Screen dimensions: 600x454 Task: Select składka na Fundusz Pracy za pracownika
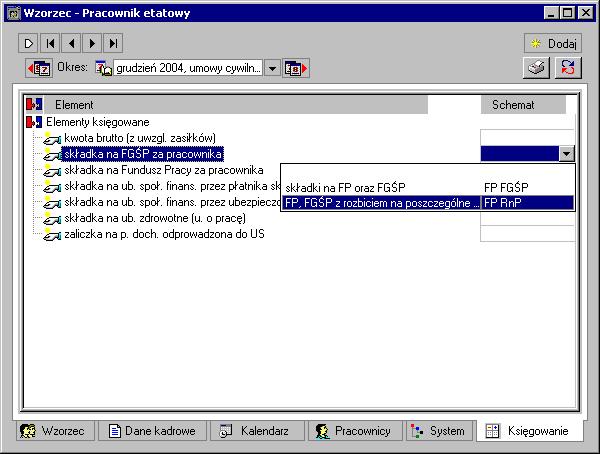(x=164, y=170)
